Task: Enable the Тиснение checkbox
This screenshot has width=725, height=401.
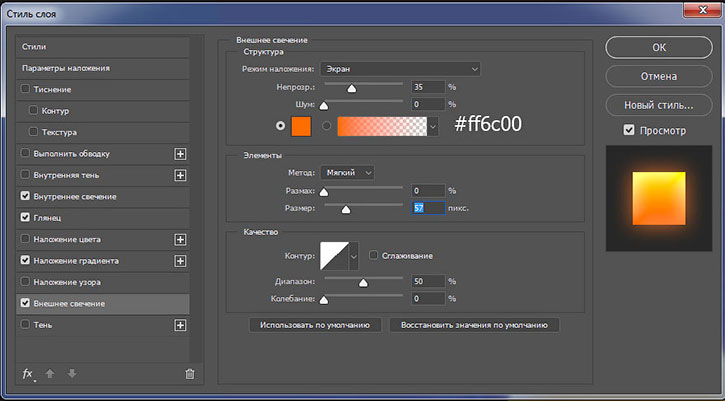Action: pyautogui.click(x=25, y=89)
